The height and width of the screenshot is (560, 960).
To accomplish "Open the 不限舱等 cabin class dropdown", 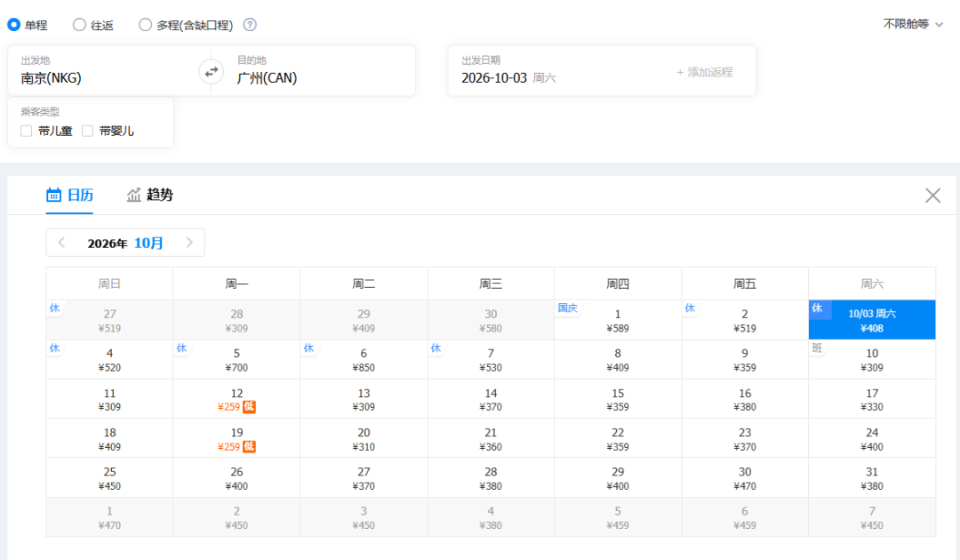I will 913,24.
